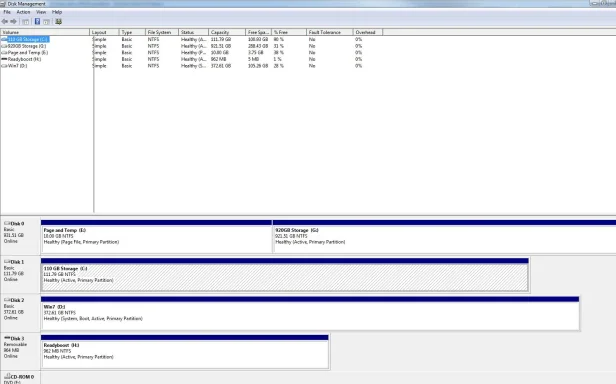The height and width of the screenshot is (384, 616).
Task: Sort by the Type column header
Action: 132,32
